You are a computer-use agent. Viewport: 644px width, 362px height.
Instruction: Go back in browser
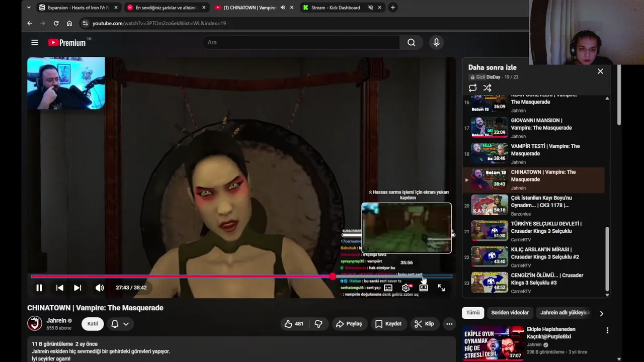click(30, 23)
